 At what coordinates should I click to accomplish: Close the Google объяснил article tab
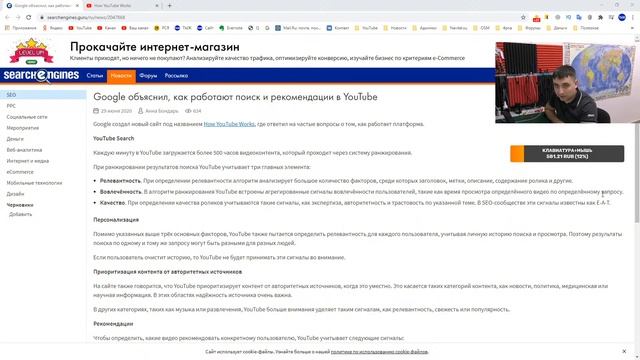pos(77,6)
